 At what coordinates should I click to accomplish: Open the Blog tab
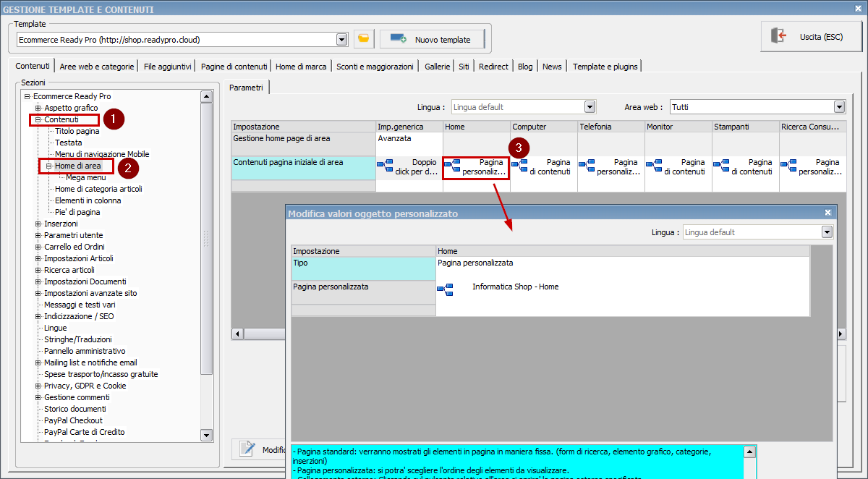[525, 67]
